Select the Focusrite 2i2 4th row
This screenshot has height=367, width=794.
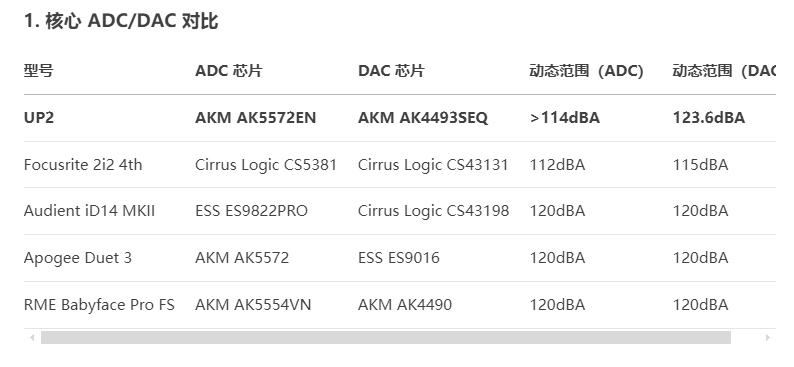[400, 165]
